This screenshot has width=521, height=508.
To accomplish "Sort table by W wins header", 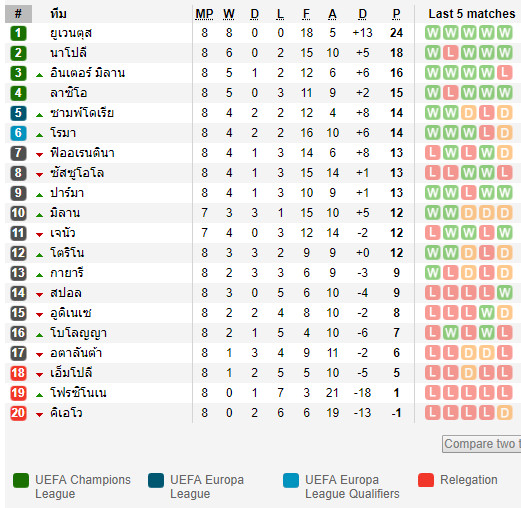I will pyautogui.click(x=229, y=14).
